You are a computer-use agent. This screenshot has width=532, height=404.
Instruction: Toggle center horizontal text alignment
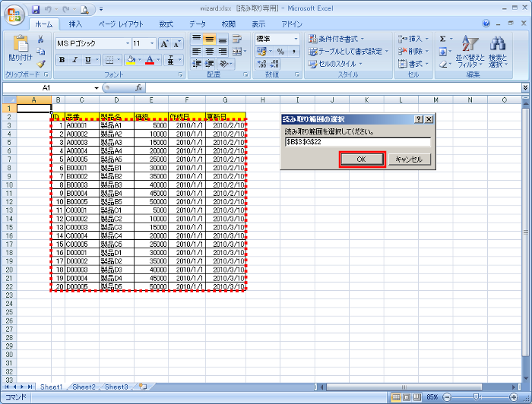(x=210, y=52)
